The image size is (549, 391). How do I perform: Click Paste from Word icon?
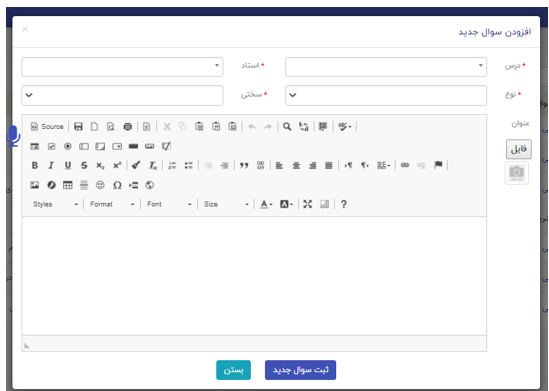232,126
